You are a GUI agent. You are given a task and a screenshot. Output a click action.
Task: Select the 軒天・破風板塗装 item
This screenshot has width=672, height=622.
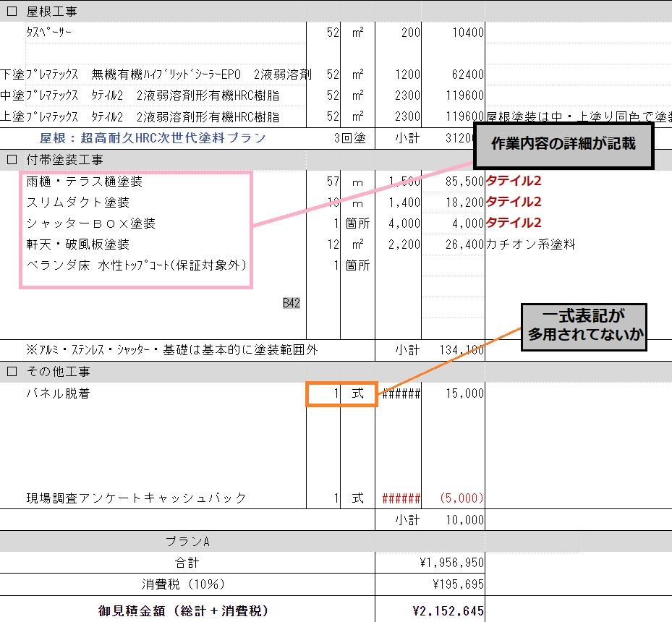[x=77, y=244]
